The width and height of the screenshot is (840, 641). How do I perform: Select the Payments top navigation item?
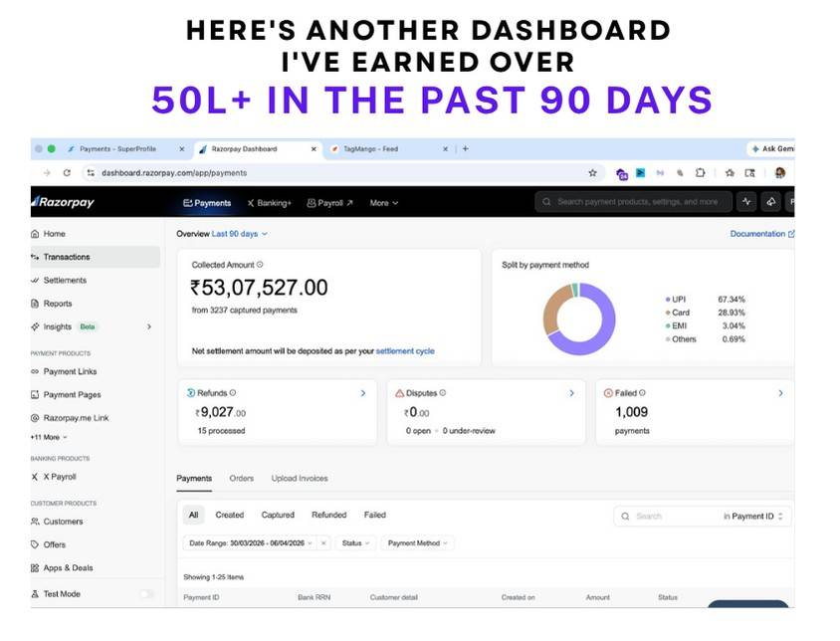coord(207,203)
